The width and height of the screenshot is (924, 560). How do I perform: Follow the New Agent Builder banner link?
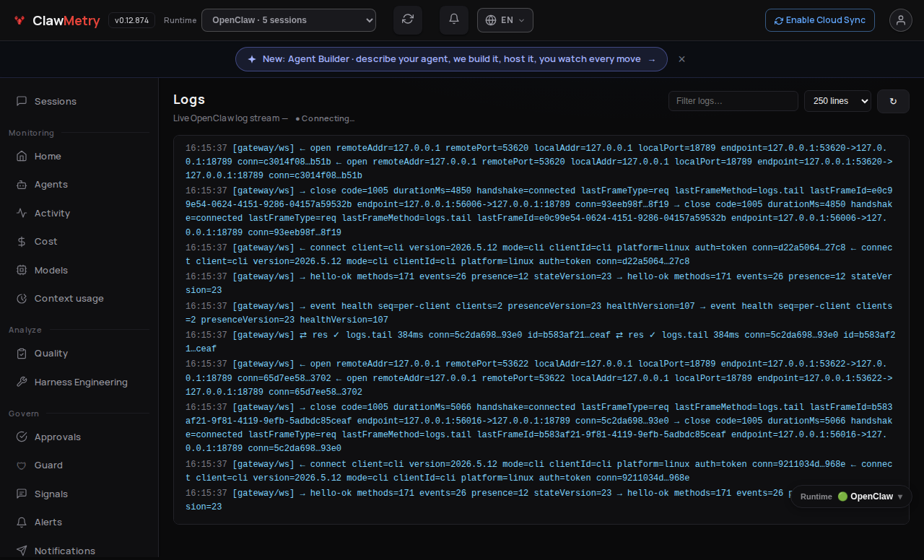[x=451, y=59]
